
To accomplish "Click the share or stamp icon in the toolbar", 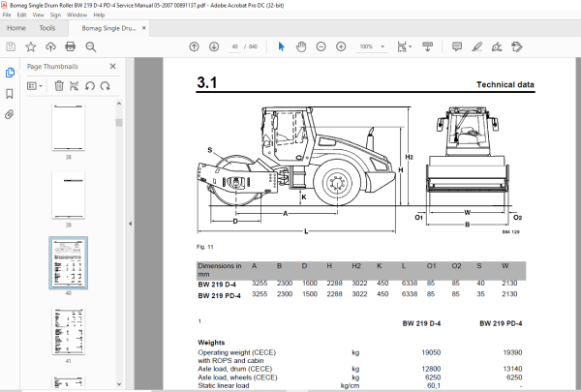I will click(516, 46).
